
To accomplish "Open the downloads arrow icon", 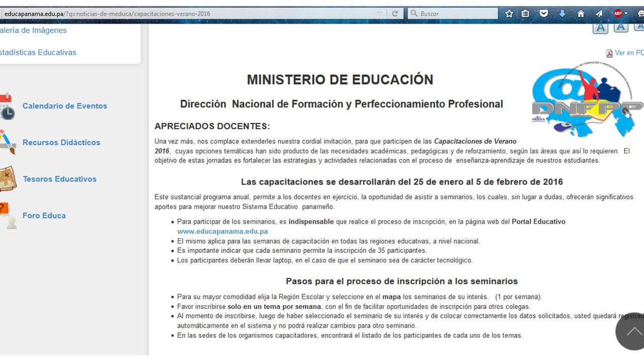I will click(x=562, y=14).
